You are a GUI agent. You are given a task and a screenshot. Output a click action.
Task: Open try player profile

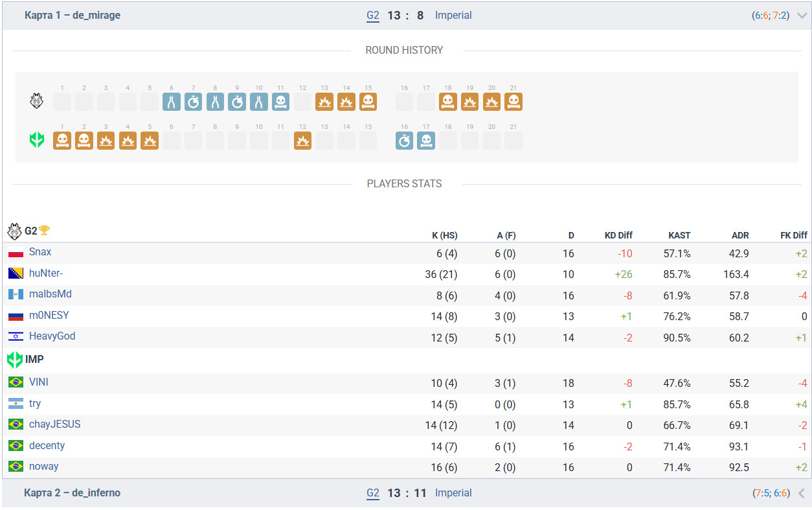tap(35, 404)
